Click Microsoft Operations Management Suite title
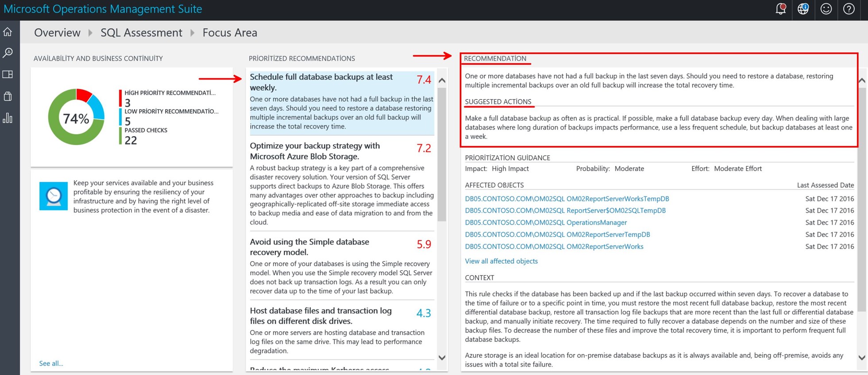 (103, 9)
